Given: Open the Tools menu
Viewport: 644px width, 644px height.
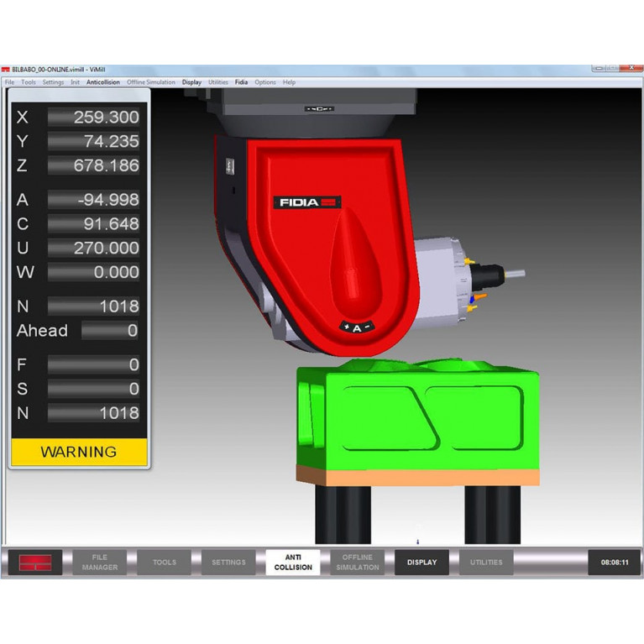Looking at the screenshot, I should (x=29, y=82).
